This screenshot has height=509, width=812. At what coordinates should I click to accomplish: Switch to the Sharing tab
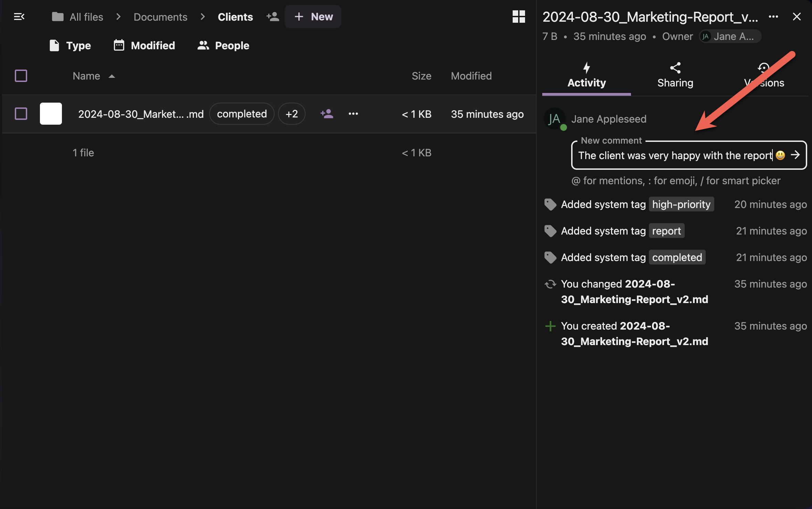[675, 76]
